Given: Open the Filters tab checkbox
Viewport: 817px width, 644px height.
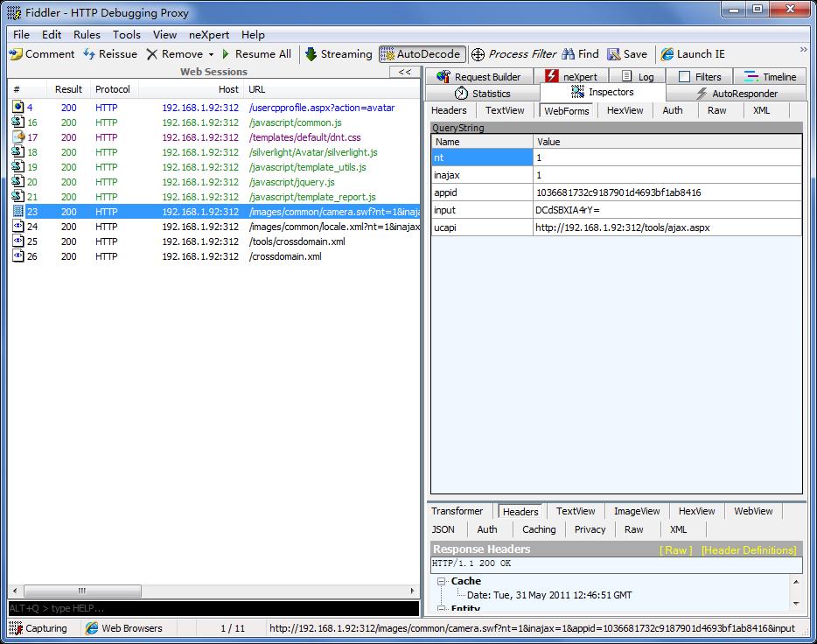Looking at the screenshot, I should point(685,77).
